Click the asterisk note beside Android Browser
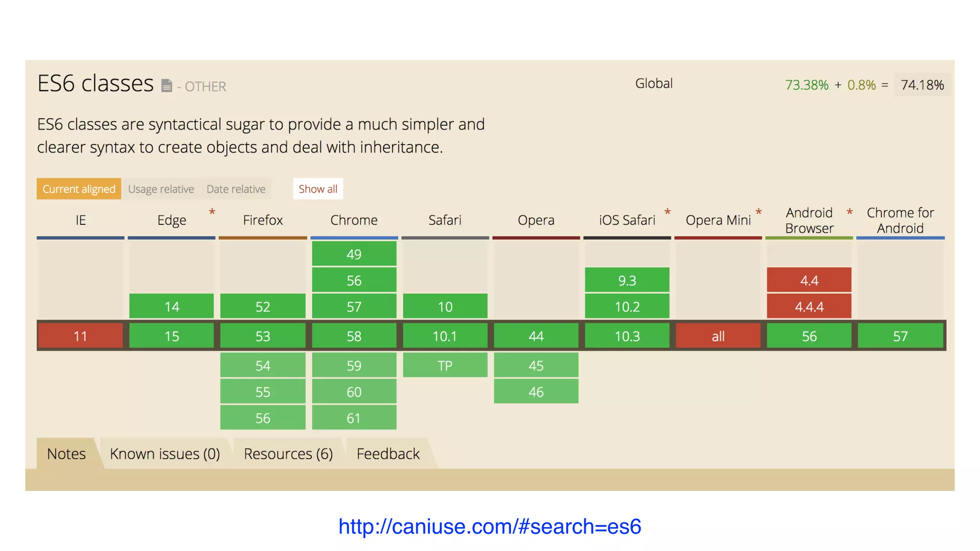 click(849, 212)
